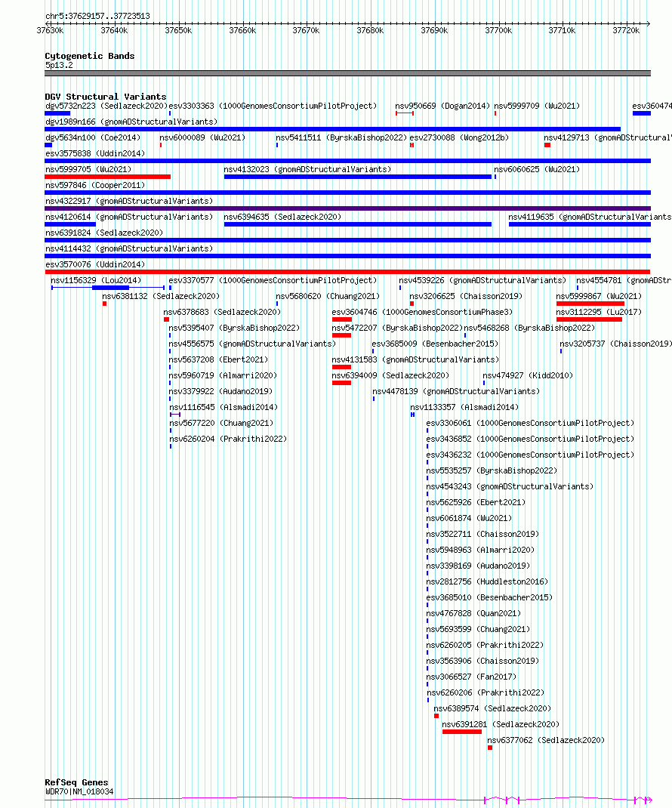Screen dimensions: 672x808
Task: Select nsv6394635 (Sedlazeck2020) label
Action: (x=282, y=217)
